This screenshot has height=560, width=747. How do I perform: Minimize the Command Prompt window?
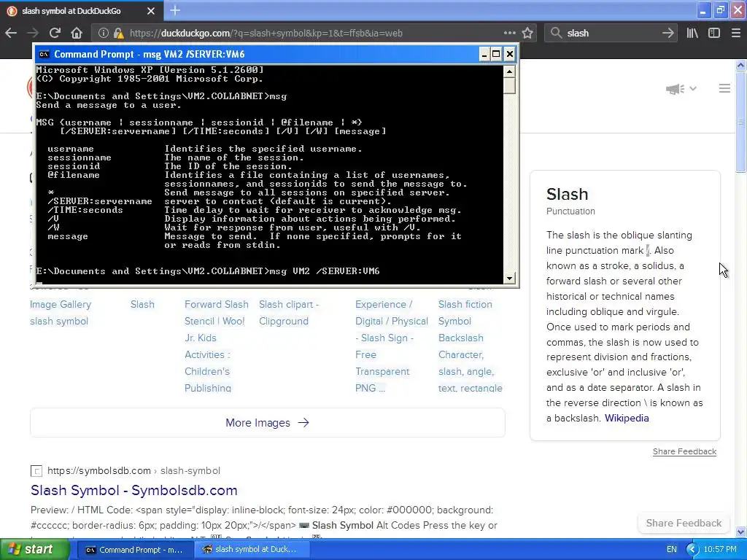point(484,54)
